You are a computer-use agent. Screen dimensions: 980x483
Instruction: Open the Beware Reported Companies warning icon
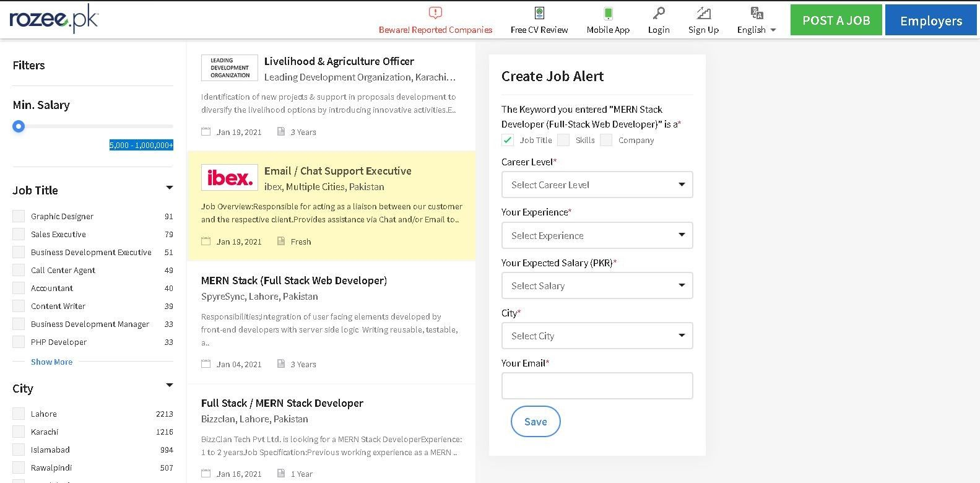435,13
